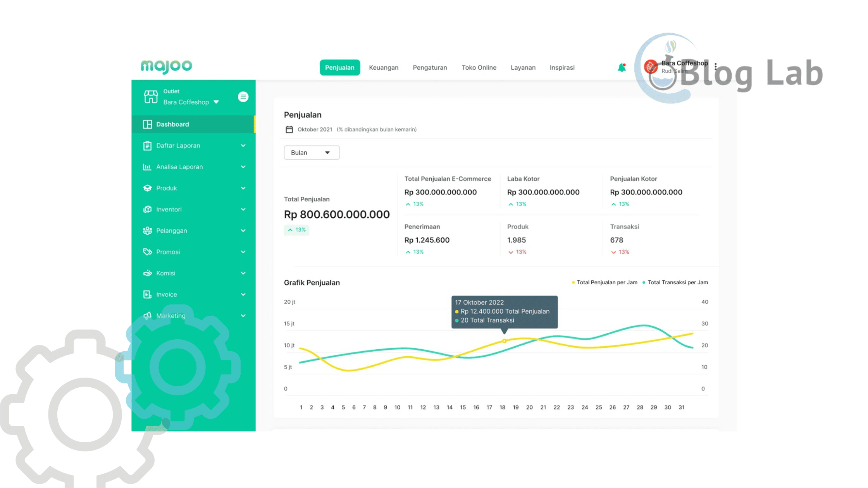Click the Komisi hand icon
Viewport: 868px width, 488px height.
[147, 273]
